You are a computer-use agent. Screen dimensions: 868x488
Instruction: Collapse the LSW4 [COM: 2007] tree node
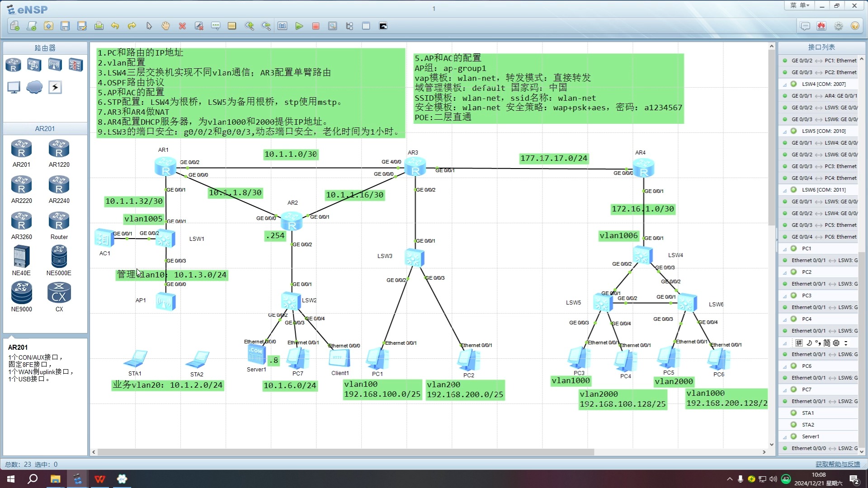click(x=785, y=84)
